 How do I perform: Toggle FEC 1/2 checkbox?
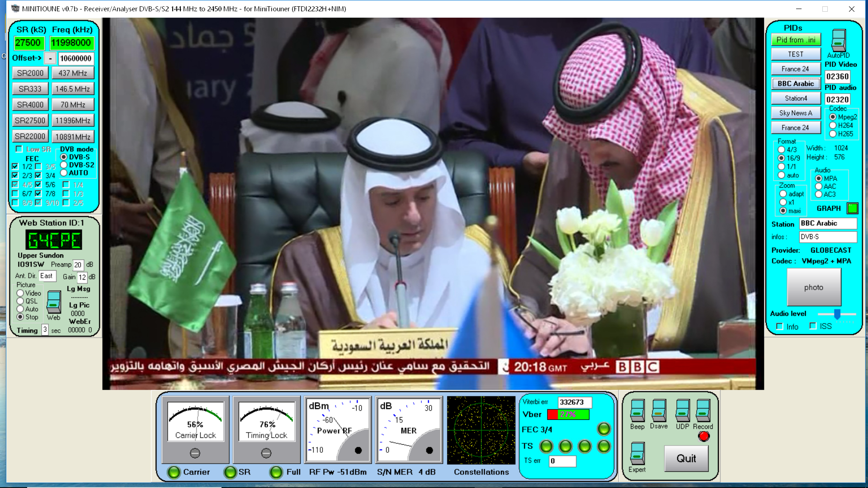pos(15,166)
